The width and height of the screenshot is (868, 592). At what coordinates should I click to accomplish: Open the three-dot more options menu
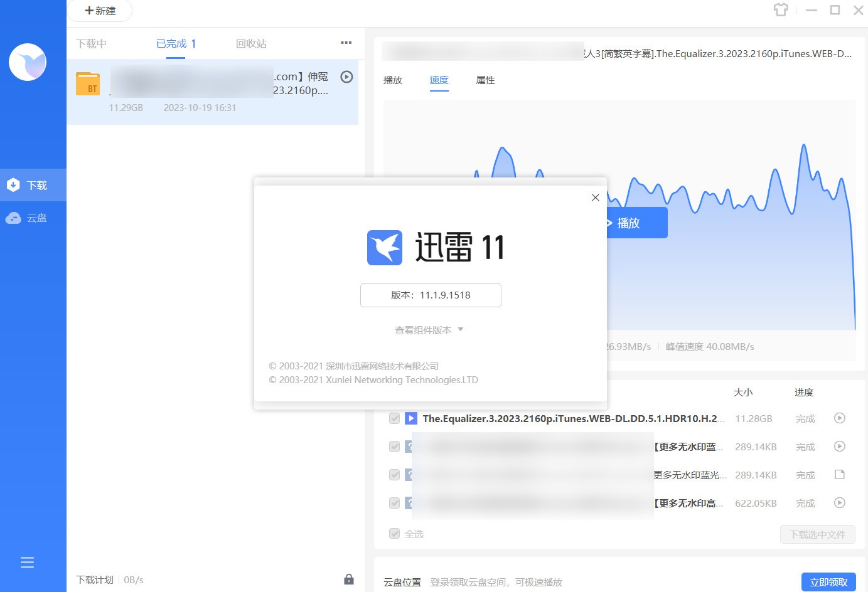tap(346, 43)
